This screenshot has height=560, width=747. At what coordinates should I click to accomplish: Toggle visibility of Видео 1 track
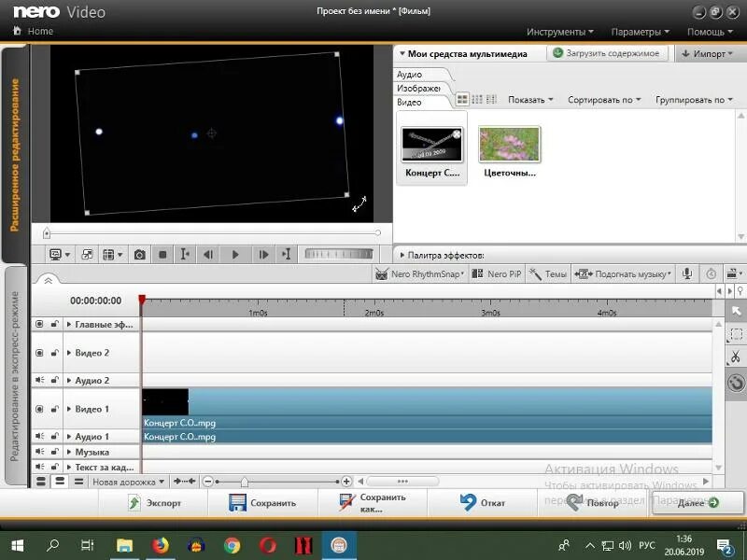[39, 409]
